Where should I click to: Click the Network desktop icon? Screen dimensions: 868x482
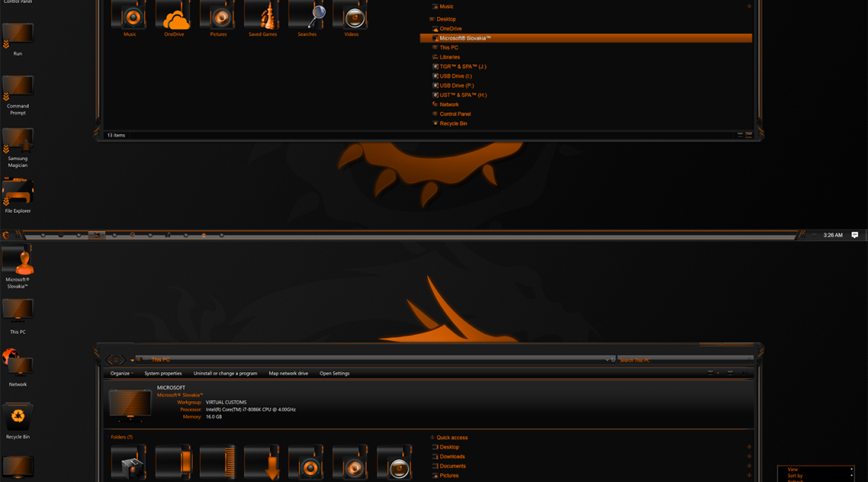pyautogui.click(x=18, y=364)
